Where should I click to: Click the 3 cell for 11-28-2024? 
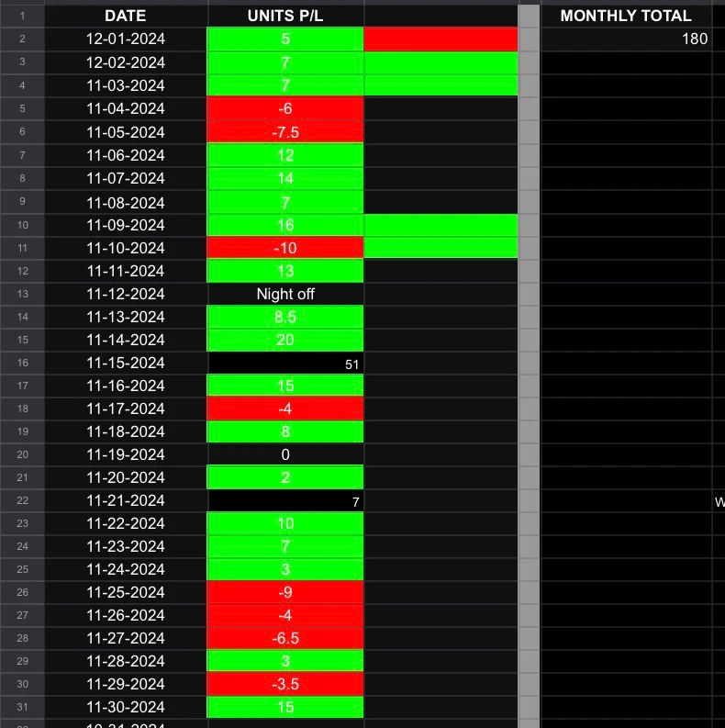(x=285, y=661)
